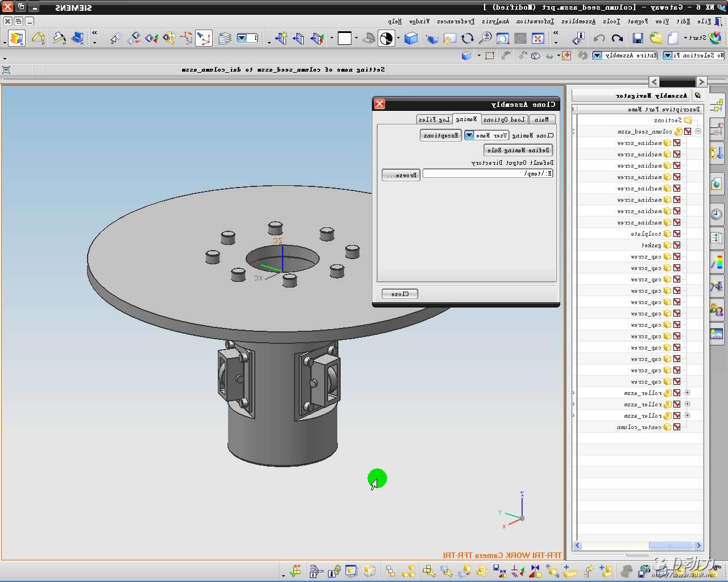728x582 pixels.
Task: Select the Pan hand tool
Action: (449, 39)
